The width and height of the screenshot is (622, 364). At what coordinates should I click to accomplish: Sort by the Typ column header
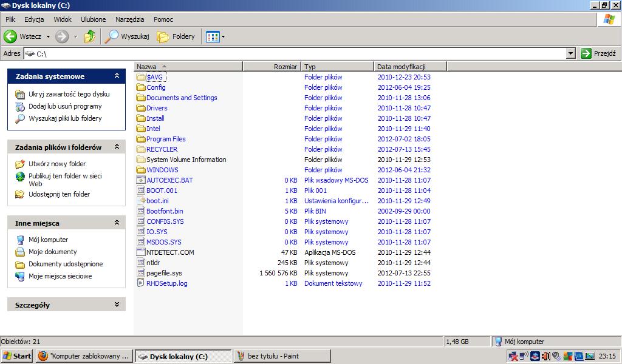point(338,67)
